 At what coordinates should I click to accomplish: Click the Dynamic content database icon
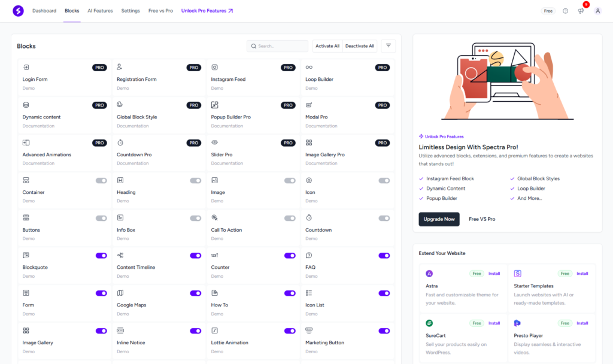pyautogui.click(x=26, y=105)
